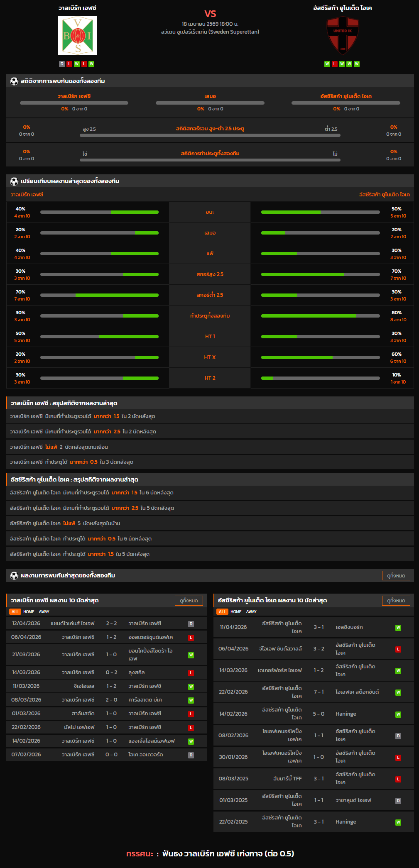Click the L badge for the 06/04/2026 Varberg match
This screenshot has height=868, width=419.
coord(191,638)
